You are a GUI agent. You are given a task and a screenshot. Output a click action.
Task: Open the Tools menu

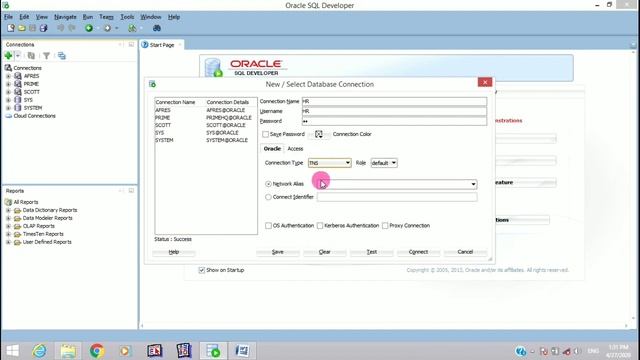click(127, 17)
